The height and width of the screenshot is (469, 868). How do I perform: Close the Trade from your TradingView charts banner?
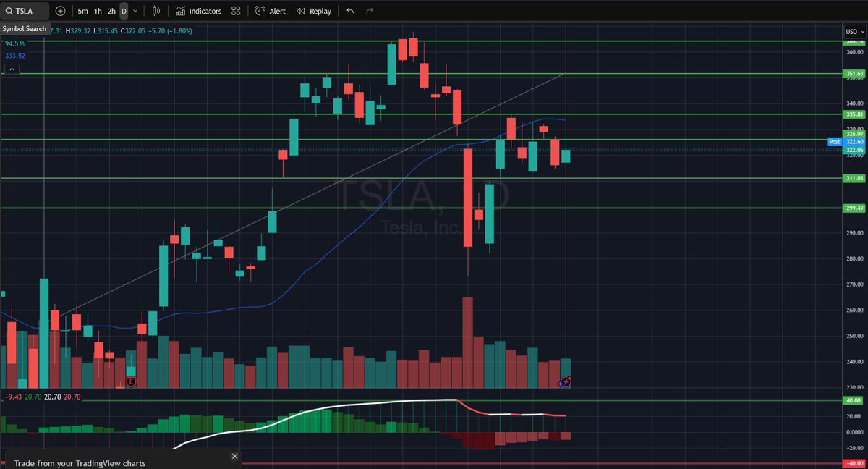pyautogui.click(x=234, y=457)
